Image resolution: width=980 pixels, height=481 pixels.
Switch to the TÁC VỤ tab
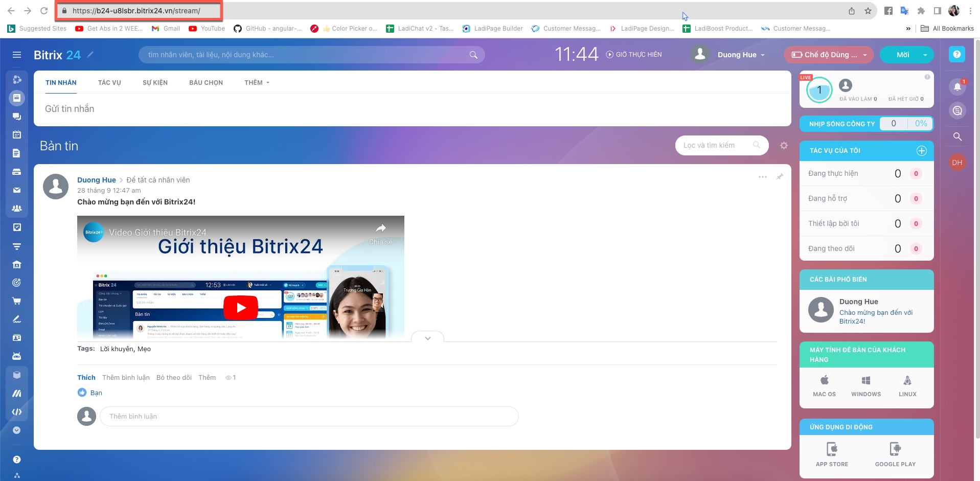[x=109, y=83]
